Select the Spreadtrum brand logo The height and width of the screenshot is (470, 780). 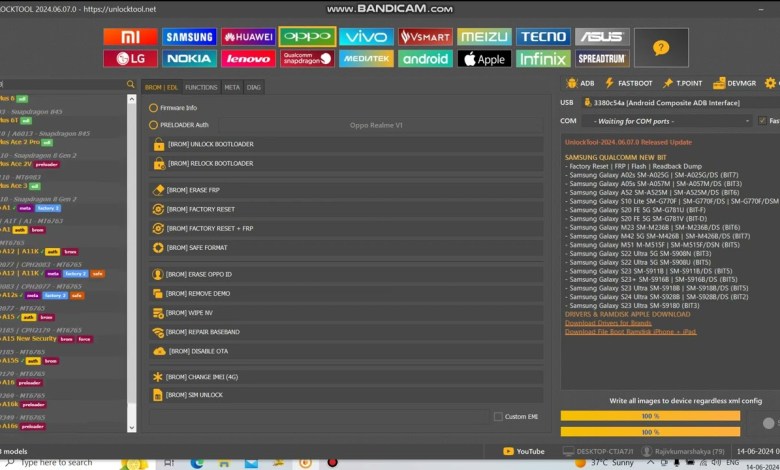[602, 59]
